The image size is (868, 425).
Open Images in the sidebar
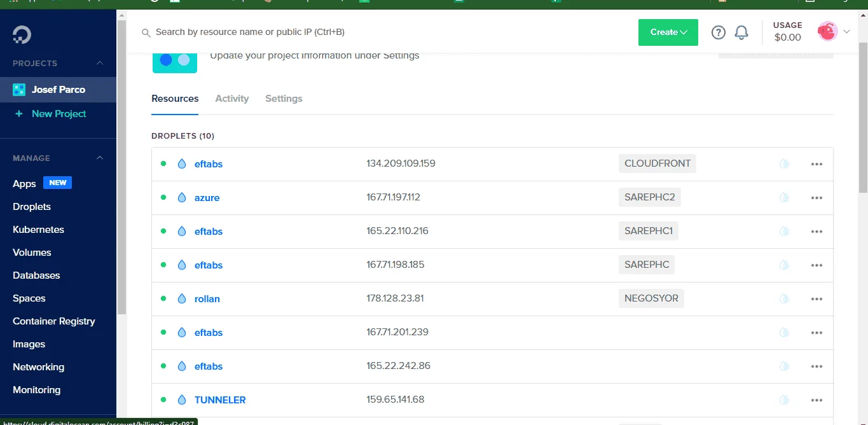29,344
